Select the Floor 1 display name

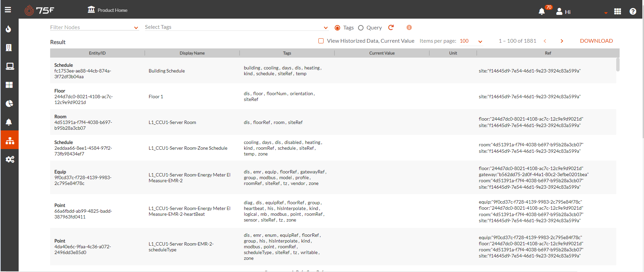(156, 97)
